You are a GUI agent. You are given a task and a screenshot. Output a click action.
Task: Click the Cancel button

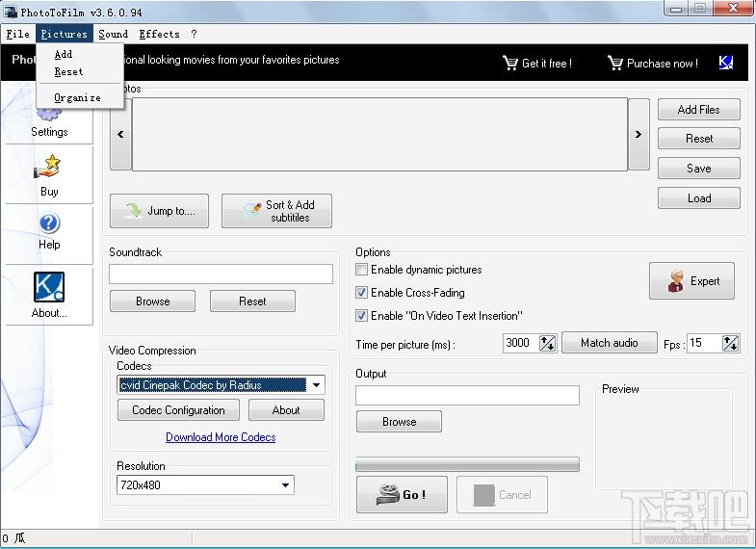[x=502, y=494]
